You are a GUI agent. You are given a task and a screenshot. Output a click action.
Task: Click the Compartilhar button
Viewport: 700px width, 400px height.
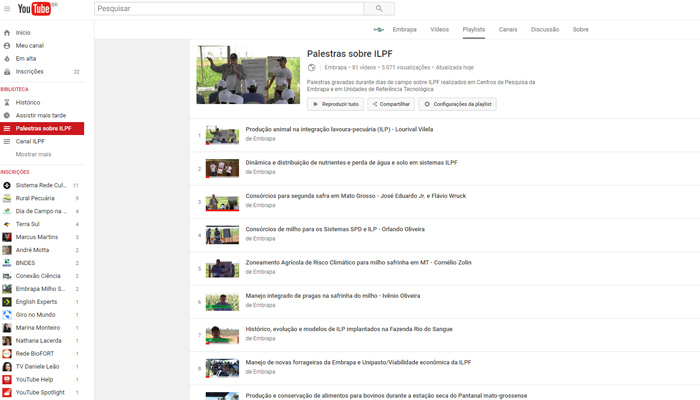pos(391,104)
